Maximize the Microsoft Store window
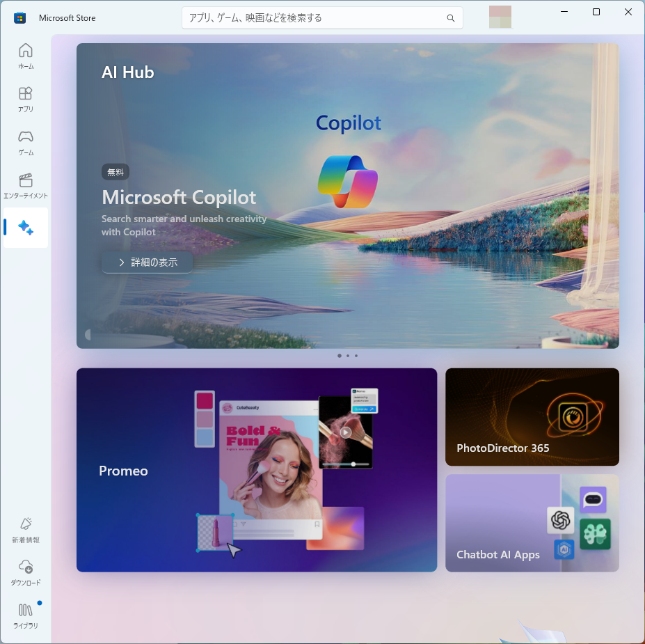The image size is (645, 644). pos(596,12)
